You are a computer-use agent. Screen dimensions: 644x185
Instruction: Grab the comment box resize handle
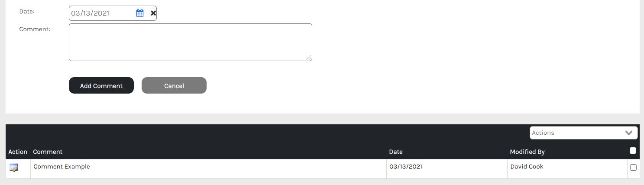[x=309, y=58]
